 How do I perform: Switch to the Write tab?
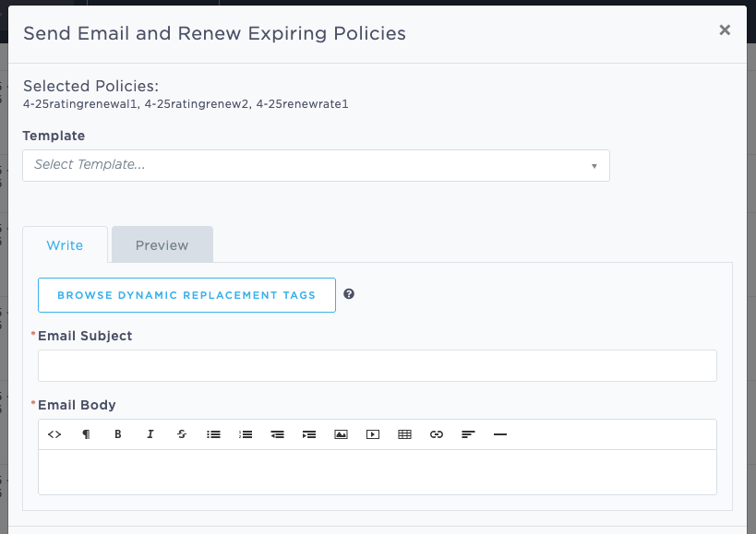coord(65,244)
